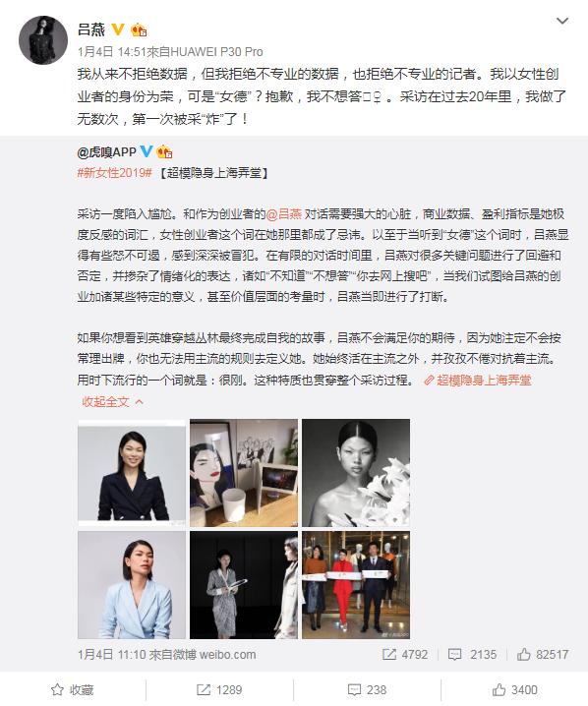Click 虎嗅APP's blue verified V badge
Screen dimensions: 588x706
pyautogui.click(x=147, y=151)
